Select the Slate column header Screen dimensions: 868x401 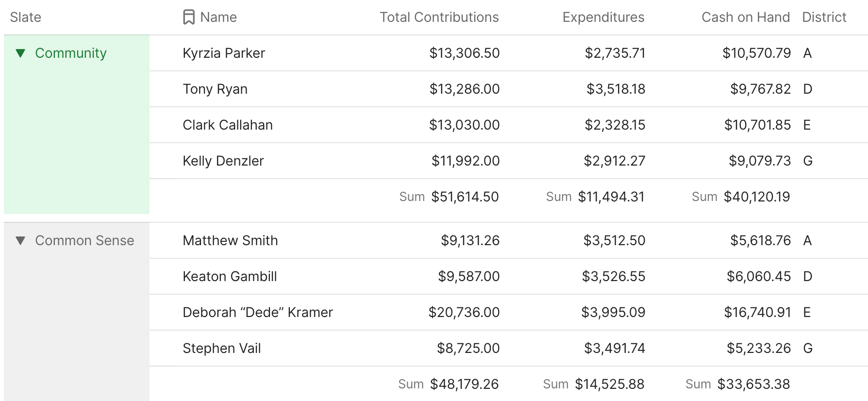(26, 17)
